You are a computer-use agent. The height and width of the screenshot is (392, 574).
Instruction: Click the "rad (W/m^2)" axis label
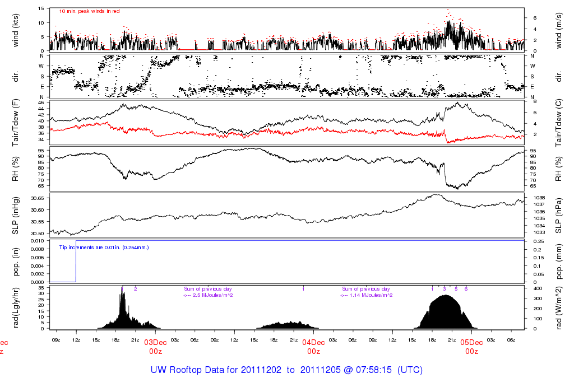click(558, 308)
